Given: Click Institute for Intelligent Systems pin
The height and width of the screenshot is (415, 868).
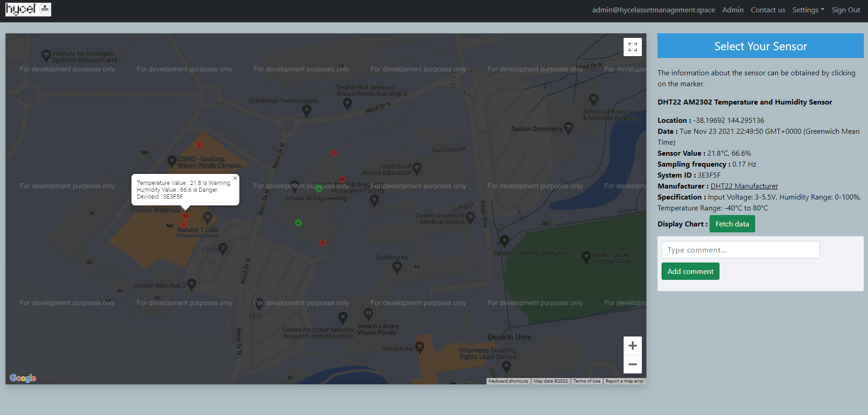Looking at the screenshot, I should 46,56.
